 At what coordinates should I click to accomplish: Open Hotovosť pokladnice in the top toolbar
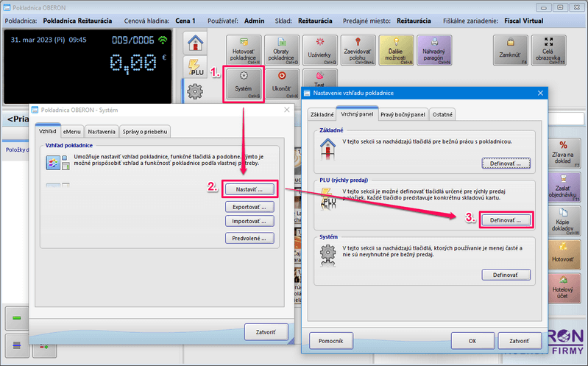[x=243, y=49]
